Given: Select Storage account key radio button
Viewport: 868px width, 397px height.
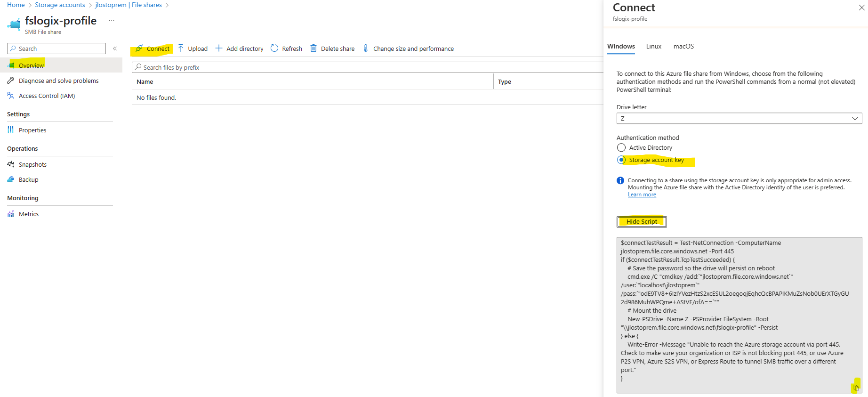Looking at the screenshot, I should pyautogui.click(x=621, y=160).
